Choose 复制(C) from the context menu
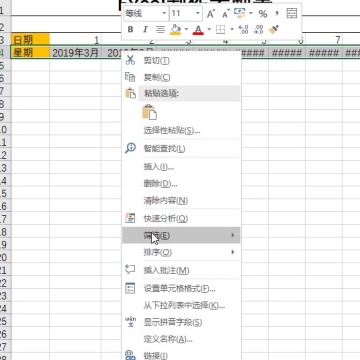This screenshot has height=360, width=360. 181,77
